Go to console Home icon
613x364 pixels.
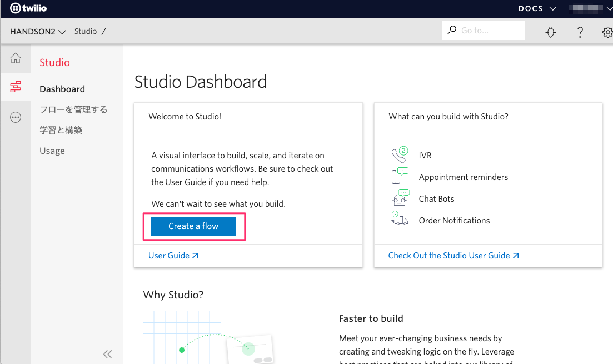tap(16, 58)
